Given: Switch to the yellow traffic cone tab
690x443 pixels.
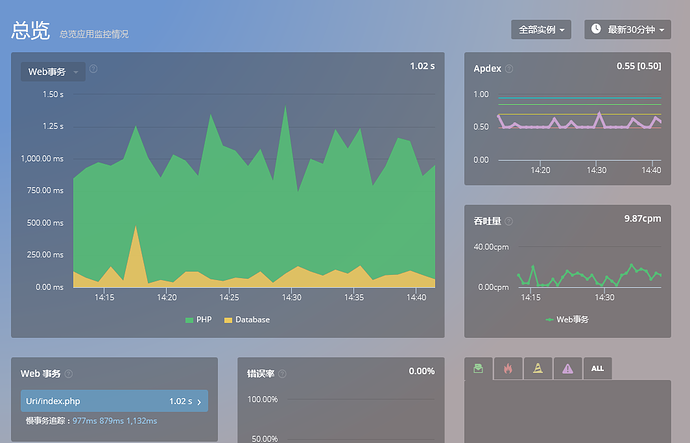Looking at the screenshot, I should point(537,368).
